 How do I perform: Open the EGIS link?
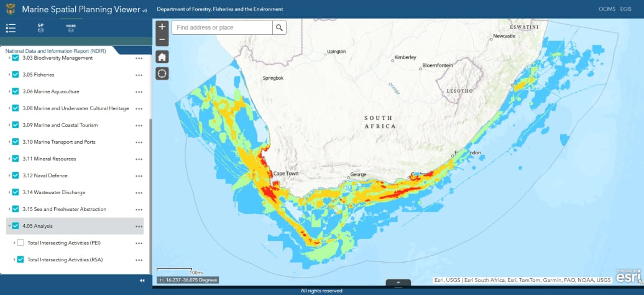[x=626, y=9]
